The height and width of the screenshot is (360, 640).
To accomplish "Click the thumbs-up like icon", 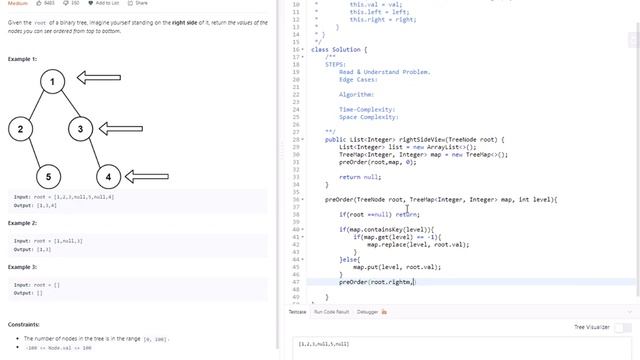I will point(39,3).
